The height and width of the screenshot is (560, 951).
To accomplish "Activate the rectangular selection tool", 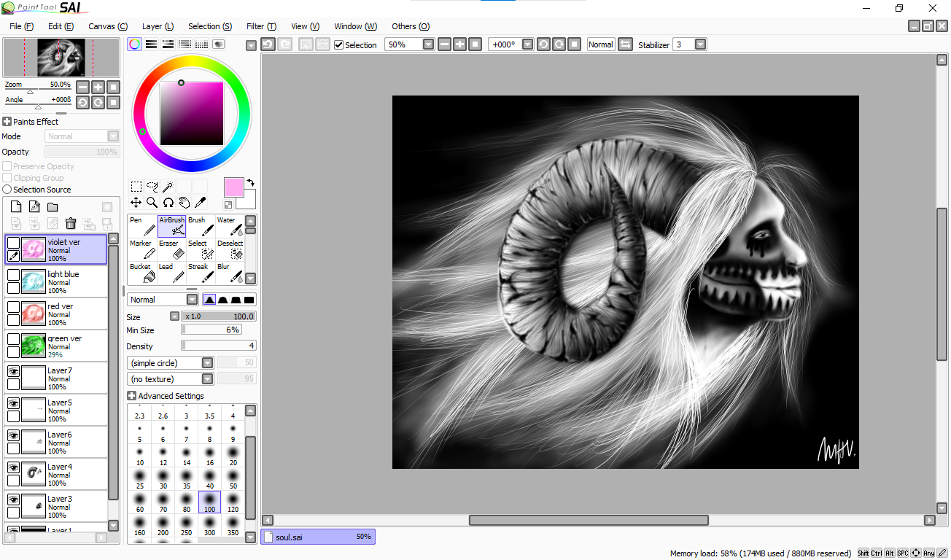I will coord(136,187).
